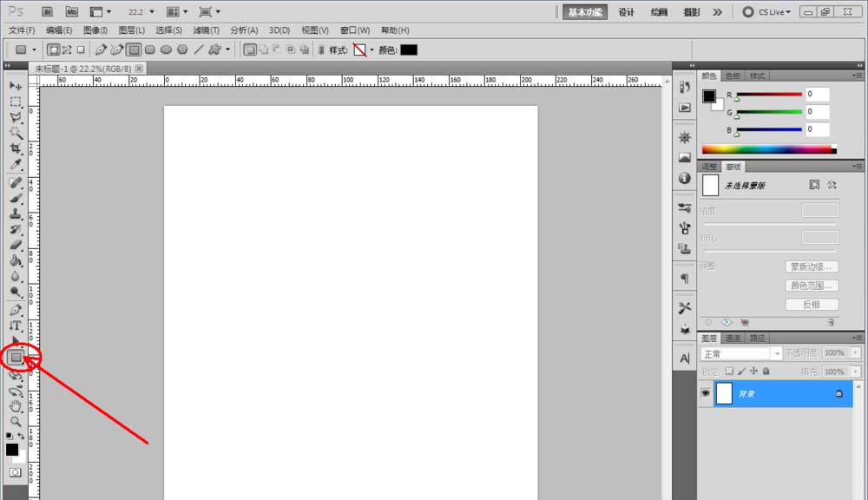Choose Freeform Pen in options bar
The width and height of the screenshot is (868, 500).
116,49
